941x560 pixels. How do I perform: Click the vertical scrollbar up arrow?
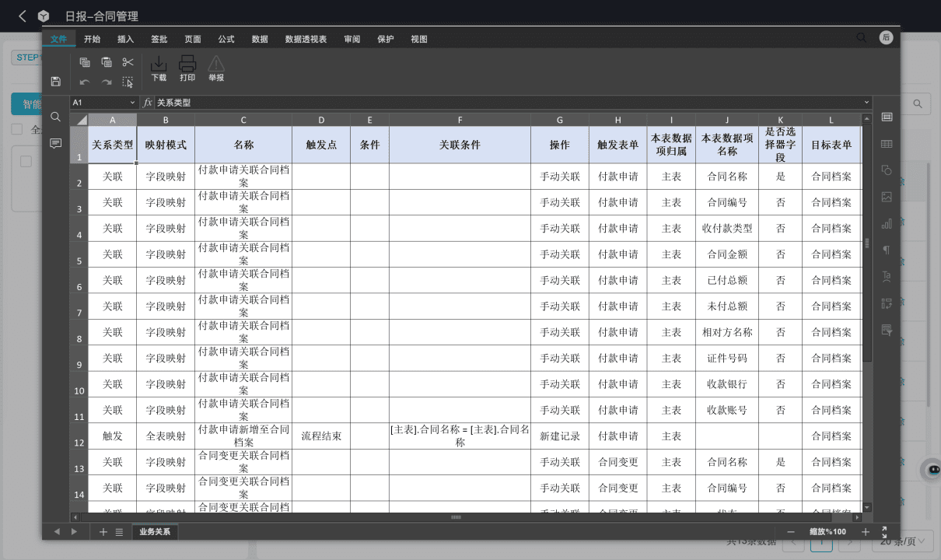tap(868, 118)
